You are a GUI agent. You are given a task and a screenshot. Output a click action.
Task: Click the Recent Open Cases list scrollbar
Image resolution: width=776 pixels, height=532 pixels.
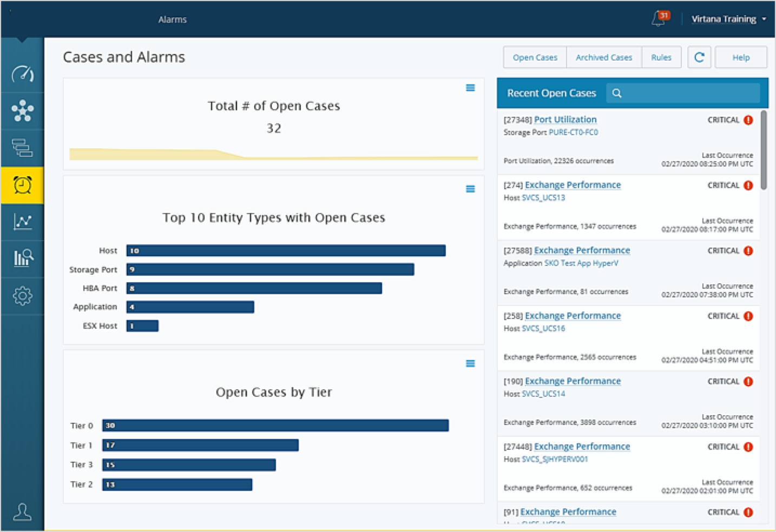click(x=764, y=150)
